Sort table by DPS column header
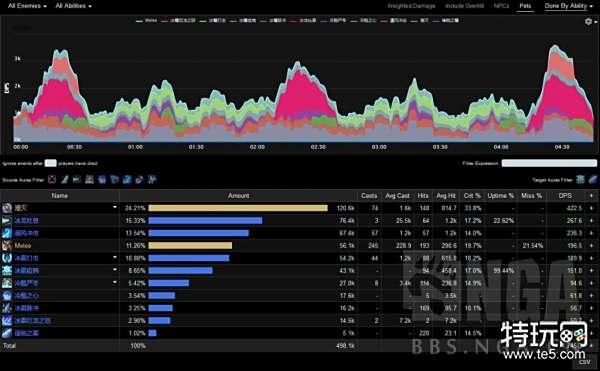600x371 pixels. tap(565, 195)
